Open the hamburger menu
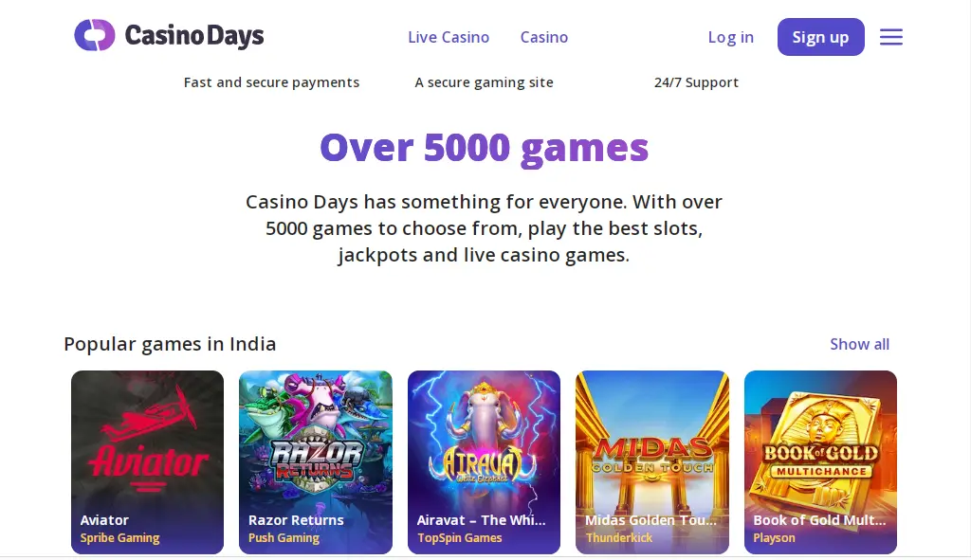Screen dimensions: 971x560 [890, 37]
